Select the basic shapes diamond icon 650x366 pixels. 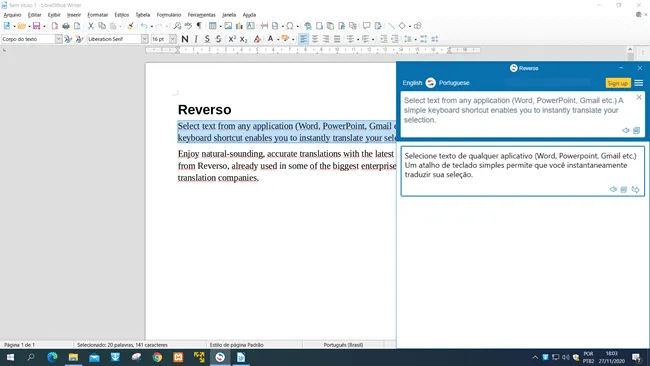click(x=402, y=26)
